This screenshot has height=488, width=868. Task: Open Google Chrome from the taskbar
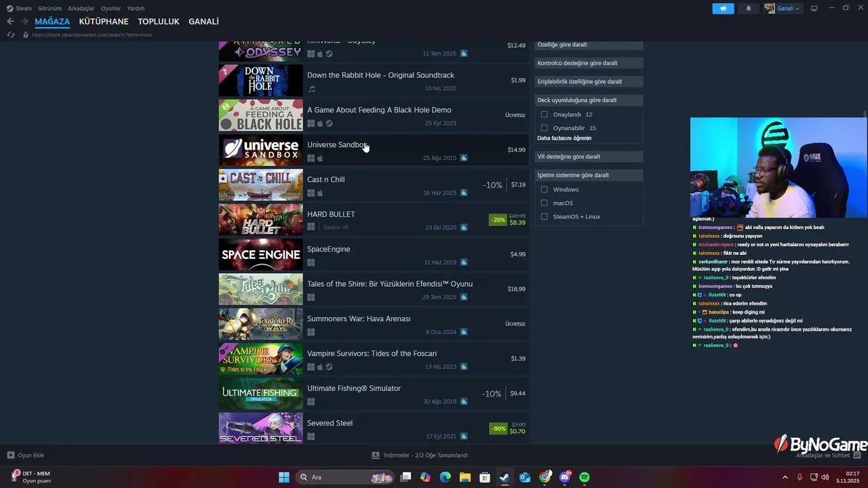click(545, 477)
